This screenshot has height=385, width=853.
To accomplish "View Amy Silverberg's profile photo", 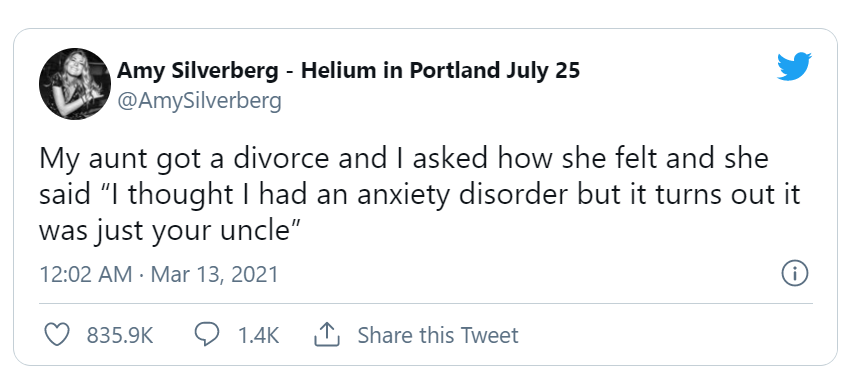I will (x=75, y=84).
